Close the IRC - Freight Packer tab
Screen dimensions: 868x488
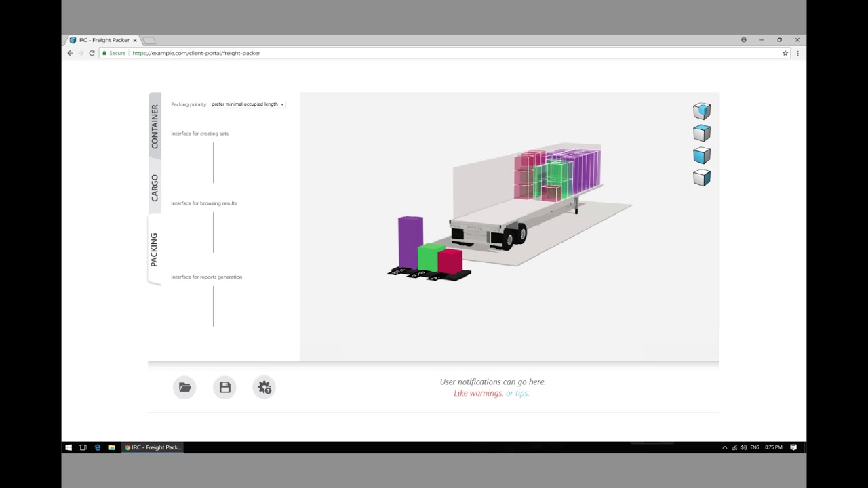(x=134, y=40)
